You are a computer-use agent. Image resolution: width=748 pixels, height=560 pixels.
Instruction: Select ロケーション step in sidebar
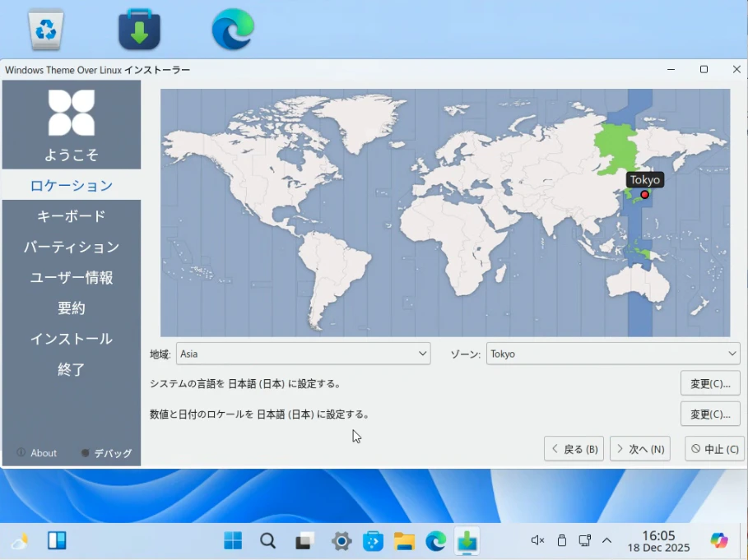coord(72,185)
